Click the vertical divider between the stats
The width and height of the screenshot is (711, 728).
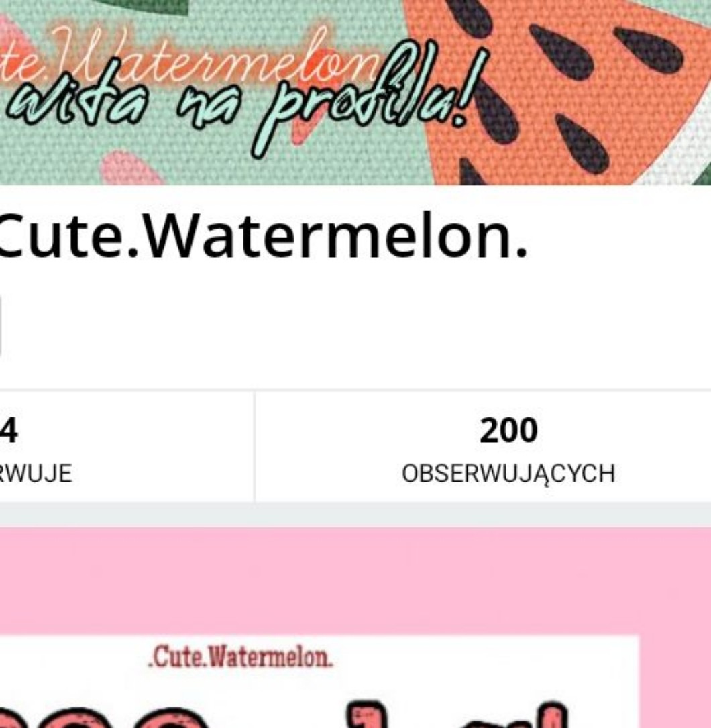click(254, 447)
